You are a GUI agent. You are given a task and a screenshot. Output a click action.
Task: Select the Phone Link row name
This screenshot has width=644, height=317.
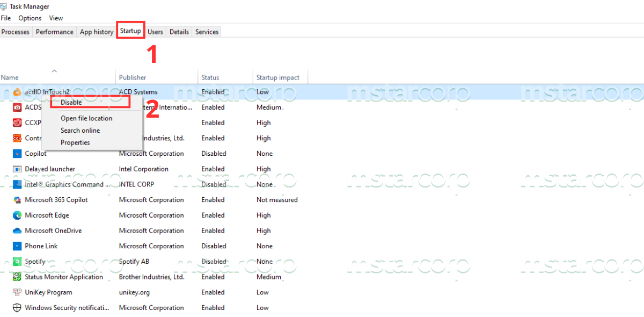click(41, 246)
